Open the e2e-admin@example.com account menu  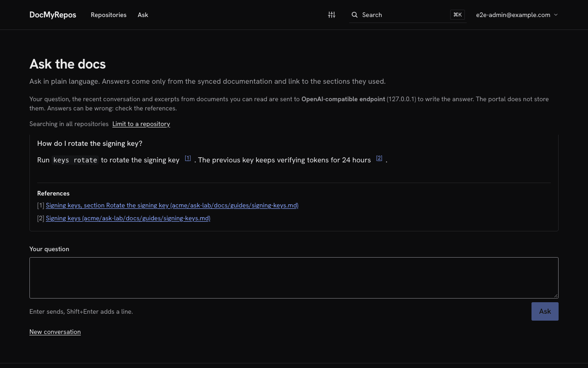click(x=517, y=15)
